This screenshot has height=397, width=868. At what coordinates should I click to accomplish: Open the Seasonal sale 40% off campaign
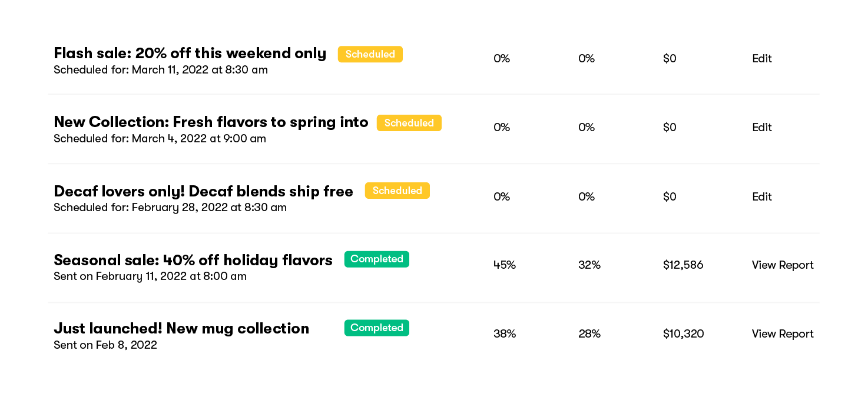[x=193, y=260]
